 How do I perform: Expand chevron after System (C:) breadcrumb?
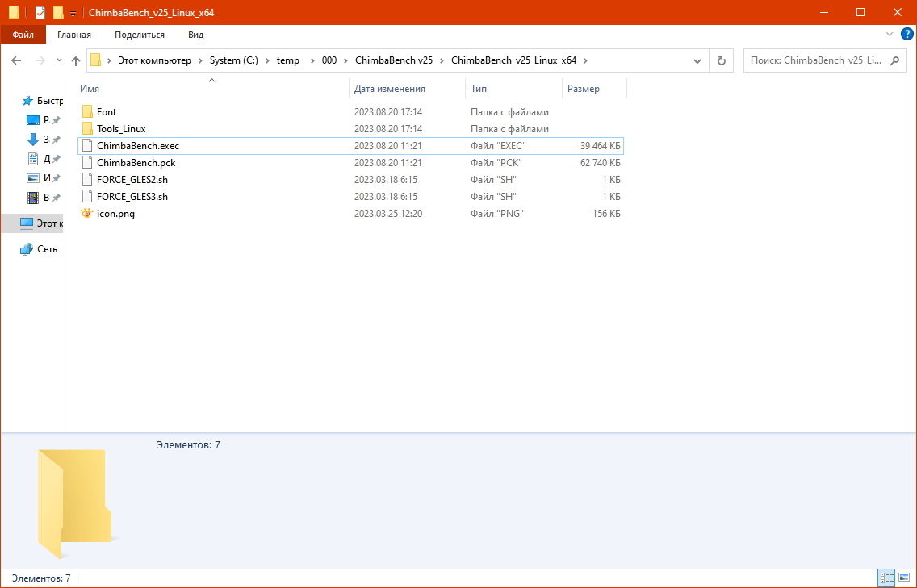[x=267, y=60]
